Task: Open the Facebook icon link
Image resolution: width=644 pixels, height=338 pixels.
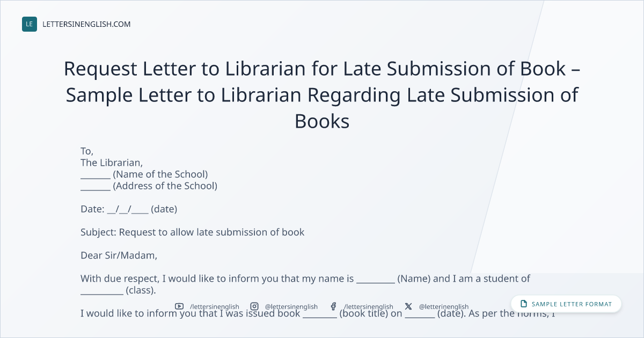Action: point(333,306)
